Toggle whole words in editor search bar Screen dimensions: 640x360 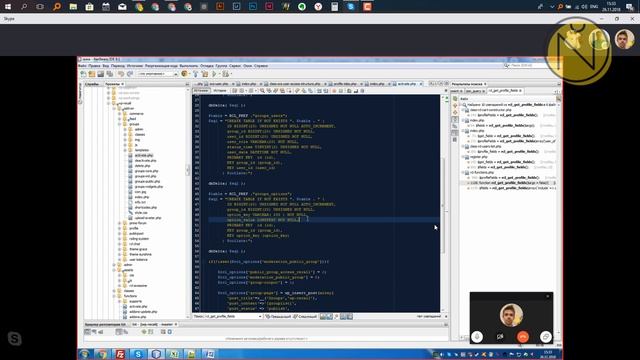[x=329, y=316]
